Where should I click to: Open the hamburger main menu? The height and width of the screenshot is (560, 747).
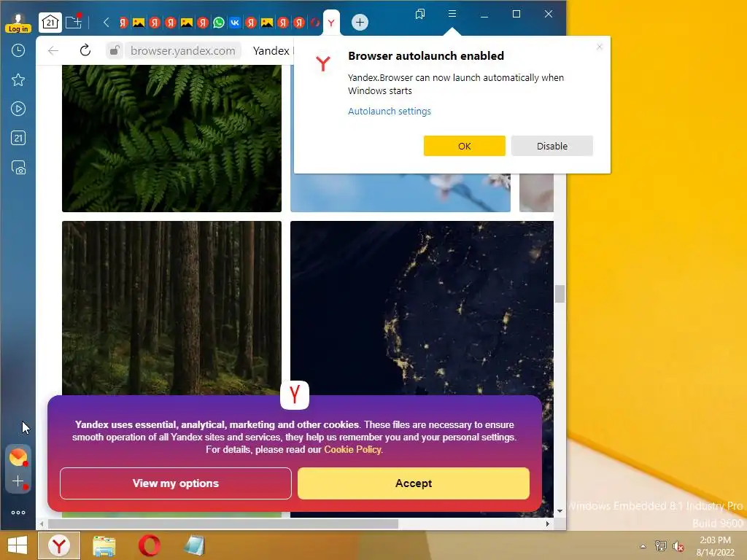(x=452, y=14)
